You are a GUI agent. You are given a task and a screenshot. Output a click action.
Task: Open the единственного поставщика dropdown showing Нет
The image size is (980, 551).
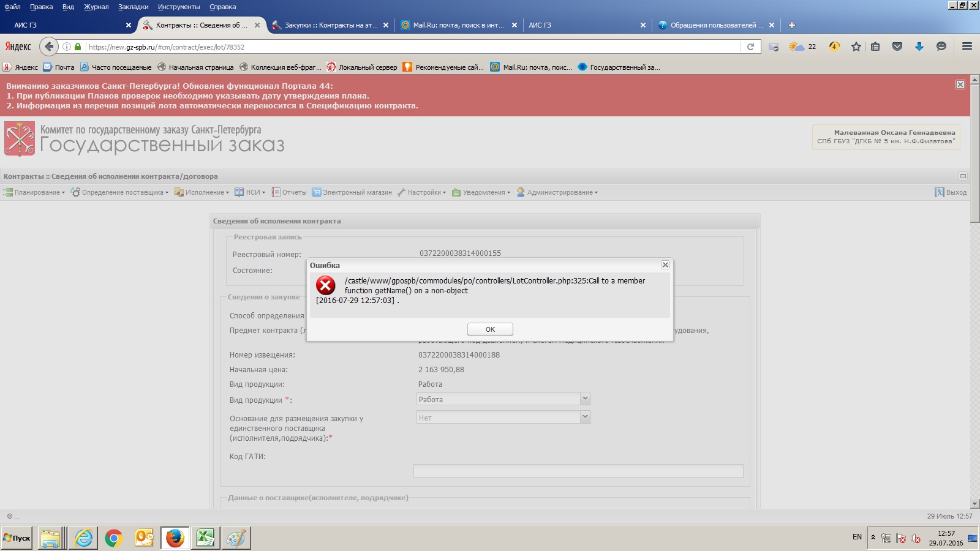503,418
